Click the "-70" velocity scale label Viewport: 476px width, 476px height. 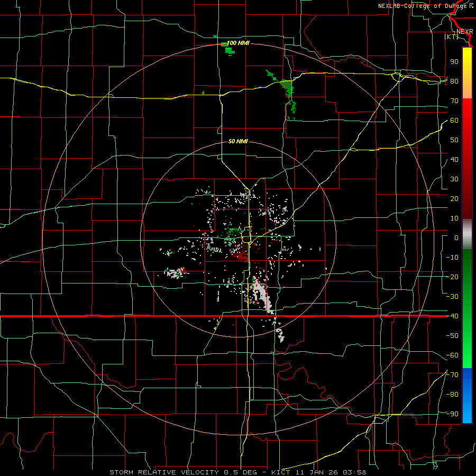(x=452, y=375)
